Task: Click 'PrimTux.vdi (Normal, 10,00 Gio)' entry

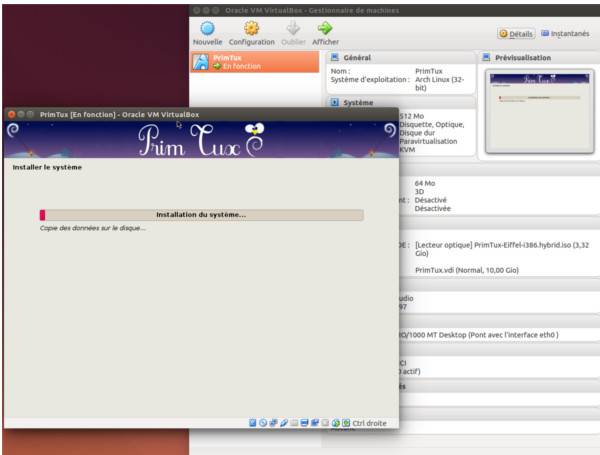Action: point(467,270)
